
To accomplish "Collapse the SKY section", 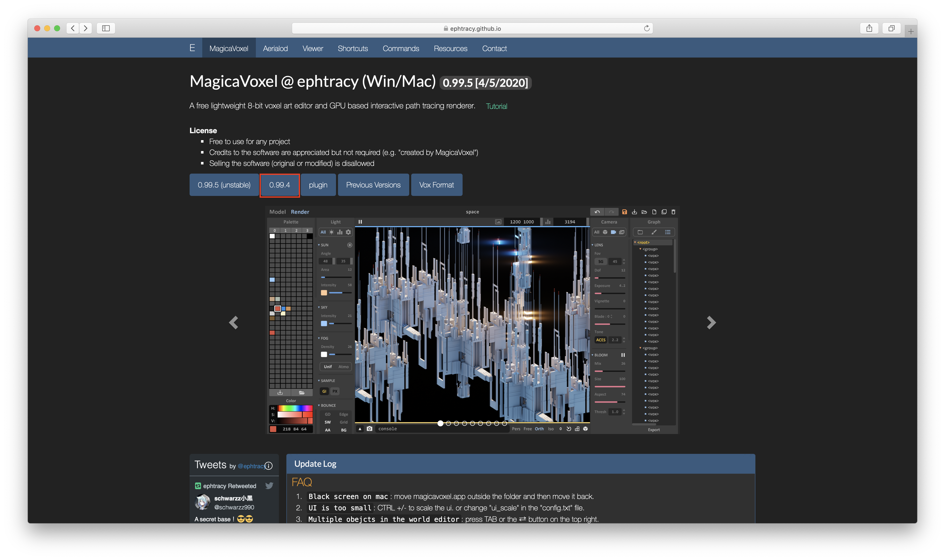I will tap(319, 307).
